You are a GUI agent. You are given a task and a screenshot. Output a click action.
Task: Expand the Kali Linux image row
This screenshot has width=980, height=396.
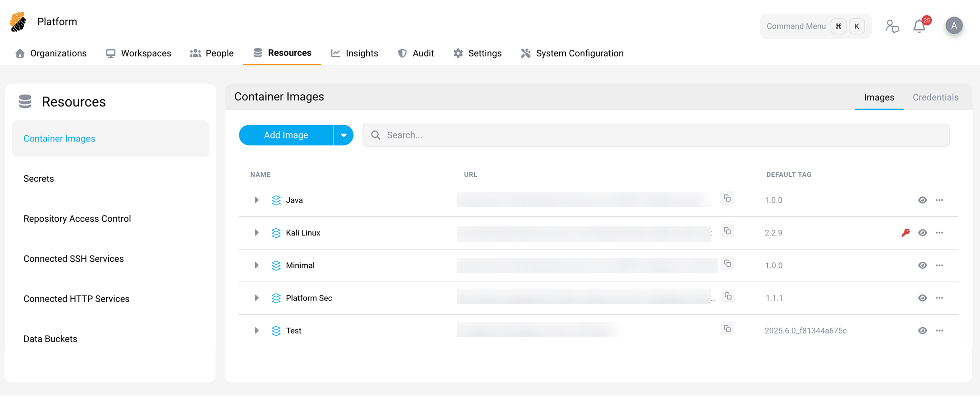pyautogui.click(x=256, y=233)
